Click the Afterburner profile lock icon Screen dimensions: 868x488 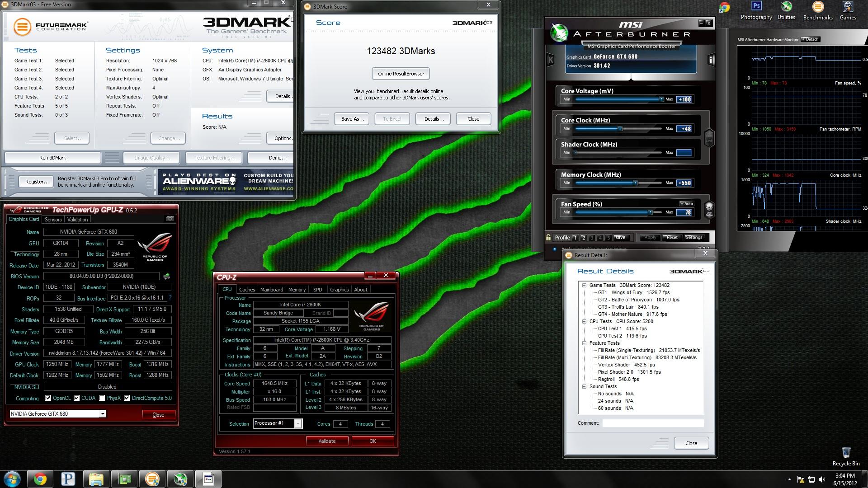click(x=548, y=237)
